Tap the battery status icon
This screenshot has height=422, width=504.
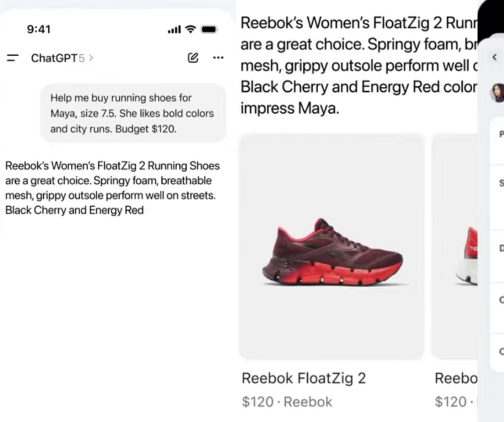pyautogui.click(x=209, y=29)
